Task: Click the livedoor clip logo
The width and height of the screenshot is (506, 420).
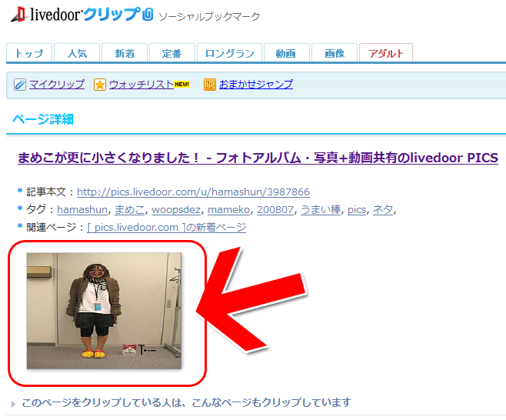Action: tap(82, 15)
